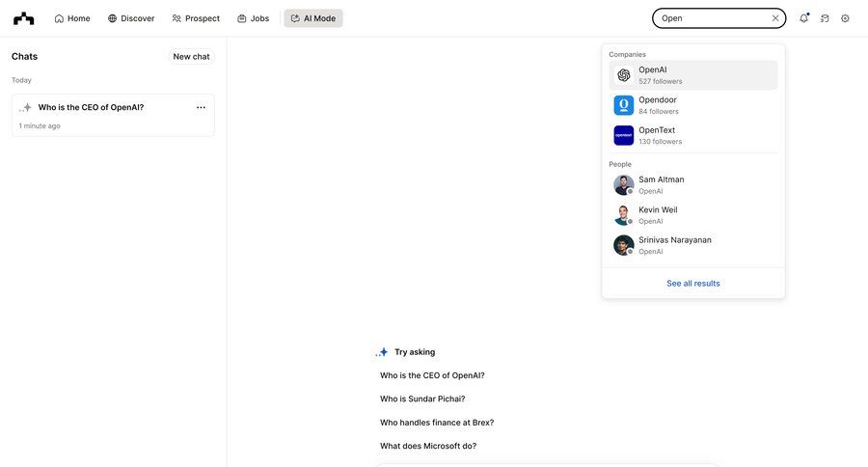This screenshot has height=467, width=868.
Task: Click '130 followers' text under OpenText
Action: (x=661, y=142)
